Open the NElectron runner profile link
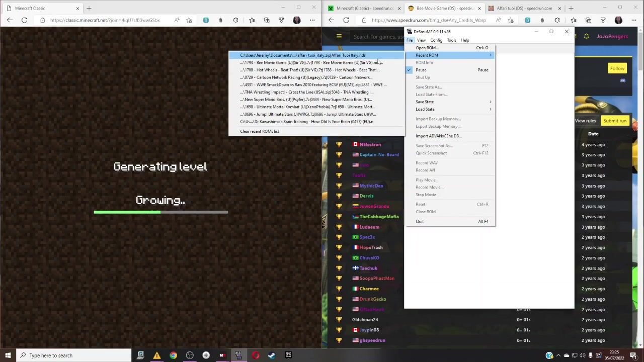Viewport: 644px width, 362px height. coord(370,145)
